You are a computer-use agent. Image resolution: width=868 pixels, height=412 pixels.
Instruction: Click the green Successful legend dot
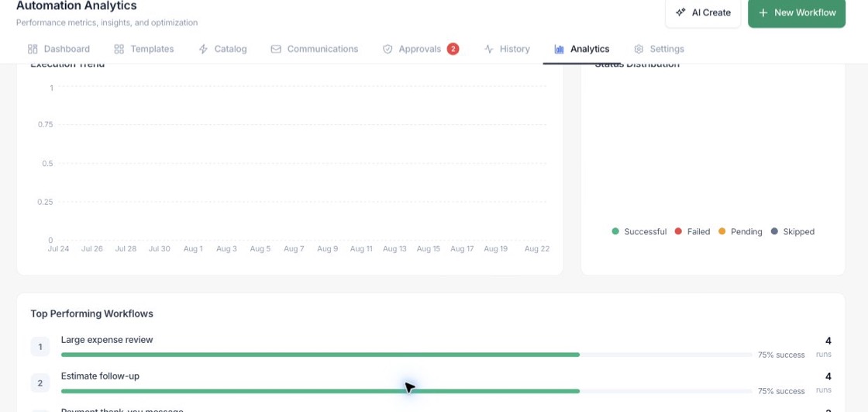coord(615,231)
